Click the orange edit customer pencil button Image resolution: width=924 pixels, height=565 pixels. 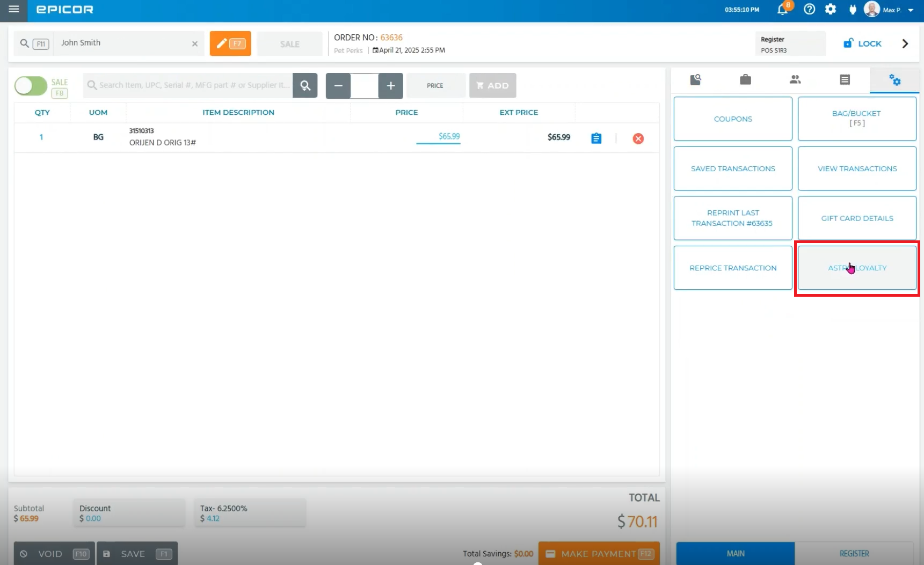[230, 43]
